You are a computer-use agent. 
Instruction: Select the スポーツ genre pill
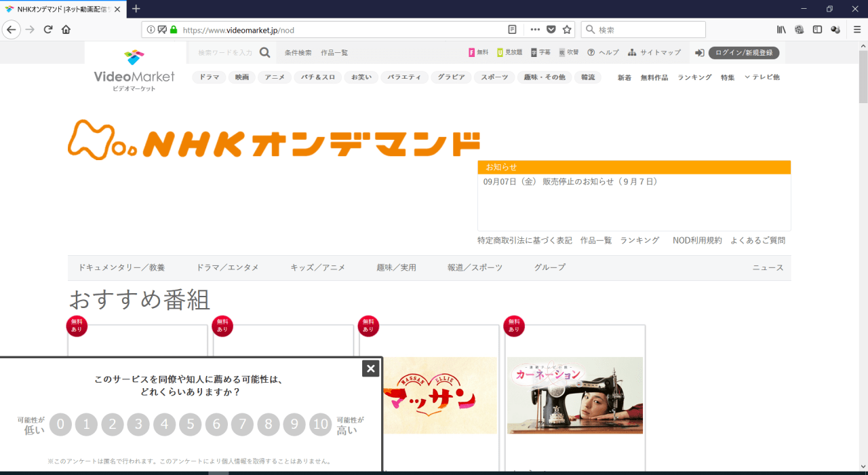[x=494, y=77]
